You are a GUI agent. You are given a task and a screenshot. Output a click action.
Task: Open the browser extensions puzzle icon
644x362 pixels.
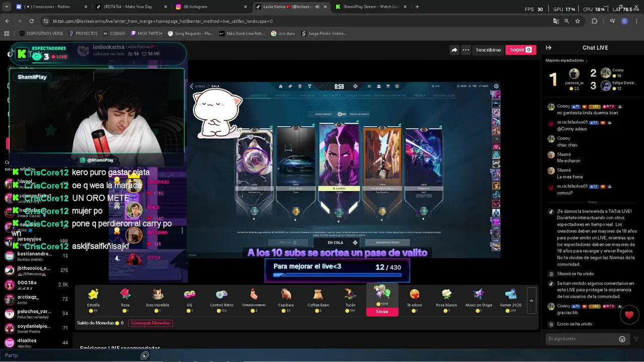click(594, 21)
